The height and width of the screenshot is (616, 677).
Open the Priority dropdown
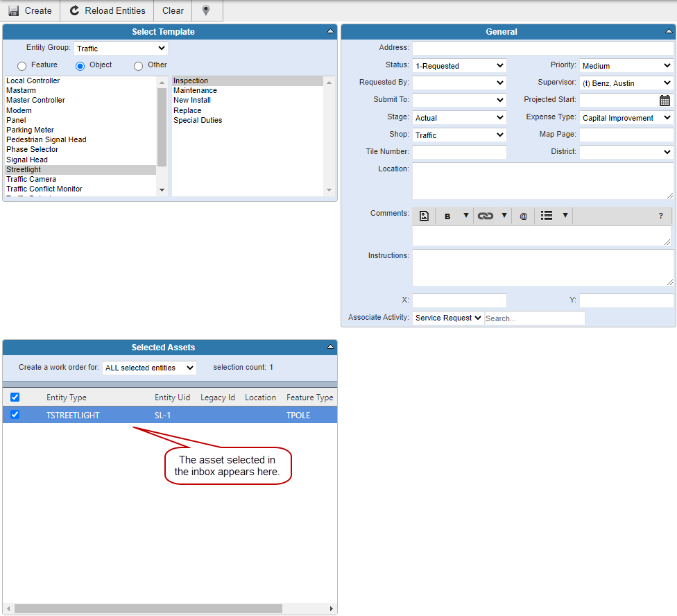click(x=625, y=65)
